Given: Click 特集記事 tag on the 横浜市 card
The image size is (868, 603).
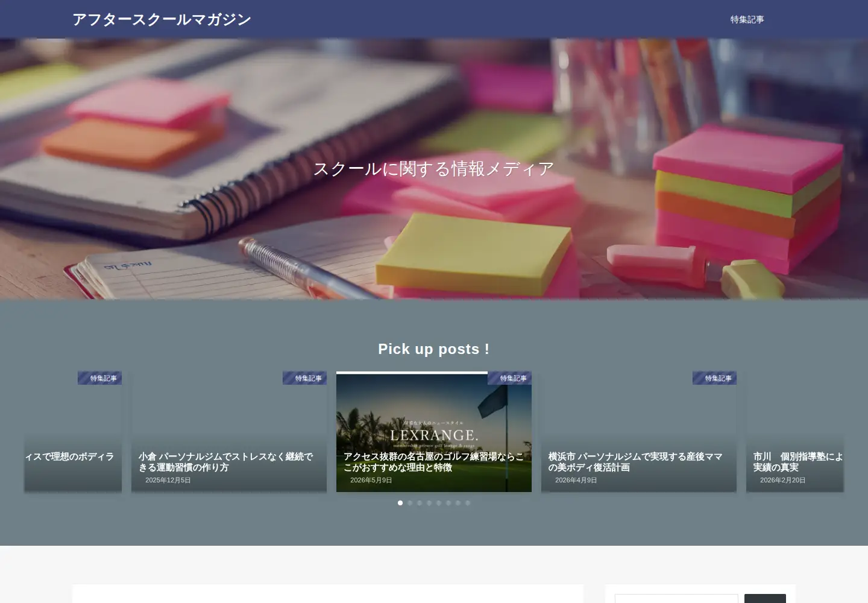Looking at the screenshot, I should pyautogui.click(x=714, y=378).
